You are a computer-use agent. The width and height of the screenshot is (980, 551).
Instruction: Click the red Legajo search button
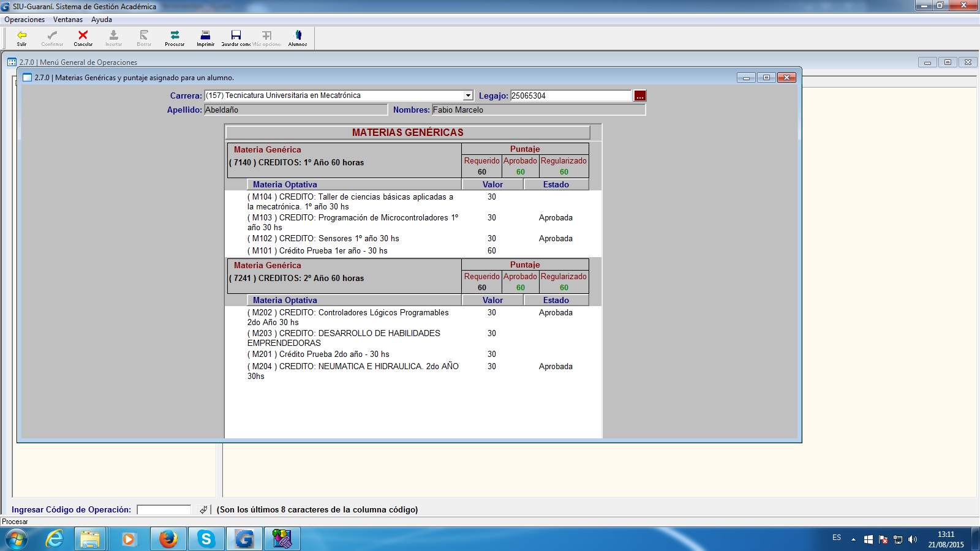click(x=640, y=96)
